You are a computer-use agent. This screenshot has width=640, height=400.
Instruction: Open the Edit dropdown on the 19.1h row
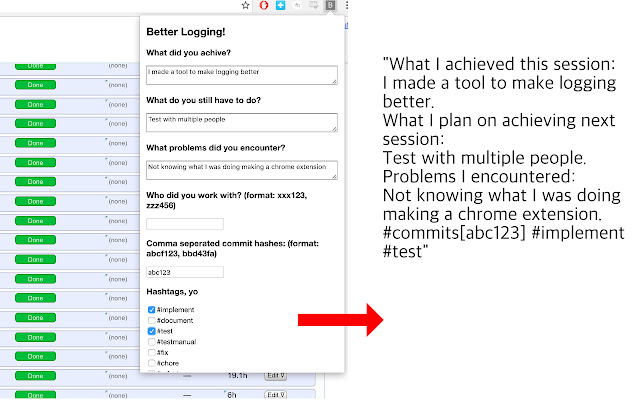[275, 376]
